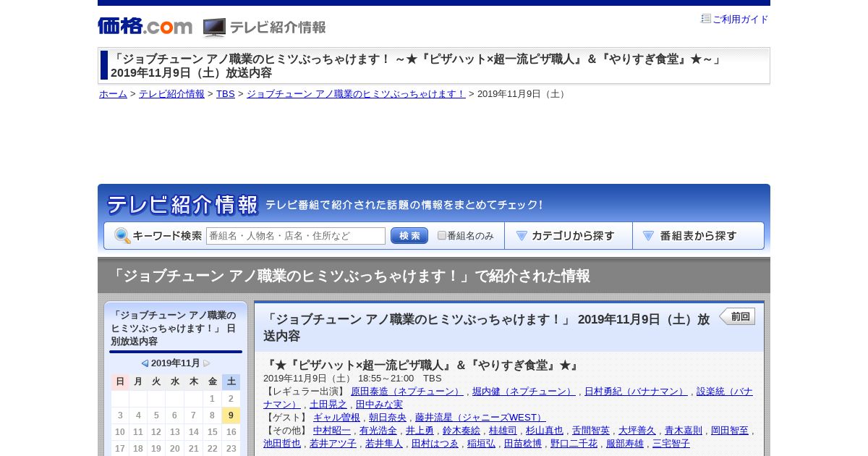Open ギャル曽根 guest link

click(x=336, y=418)
